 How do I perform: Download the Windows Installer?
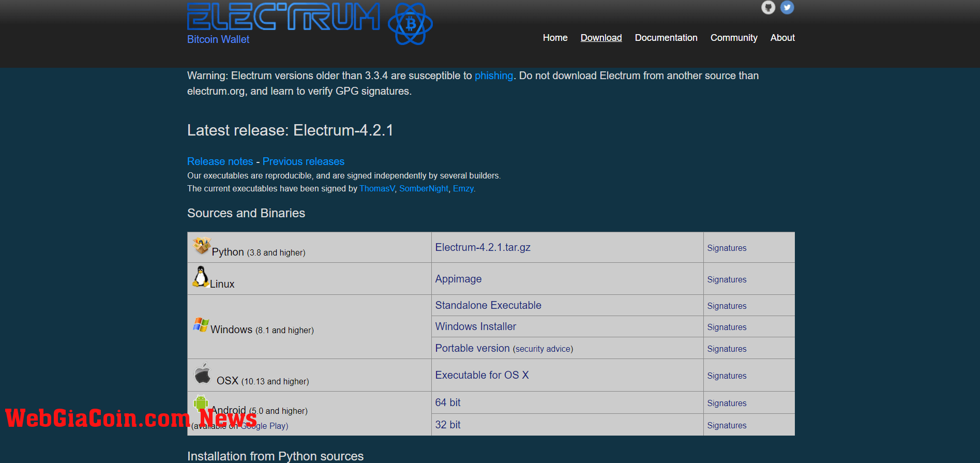(476, 326)
